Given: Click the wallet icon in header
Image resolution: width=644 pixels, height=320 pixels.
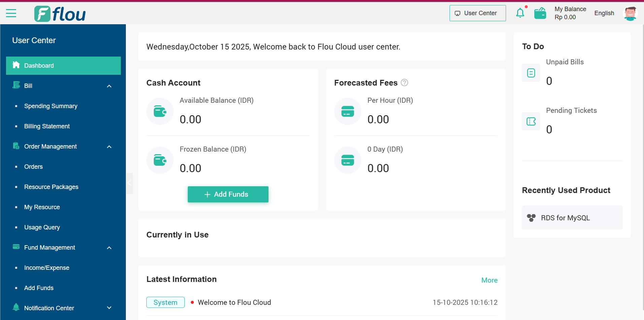Looking at the screenshot, I should click(x=540, y=13).
